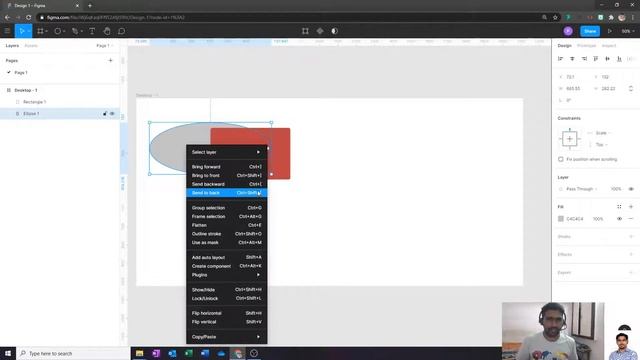The width and height of the screenshot is (640, 360).
Task: Expand the Plugins submenu
Action: pos(227,275)
